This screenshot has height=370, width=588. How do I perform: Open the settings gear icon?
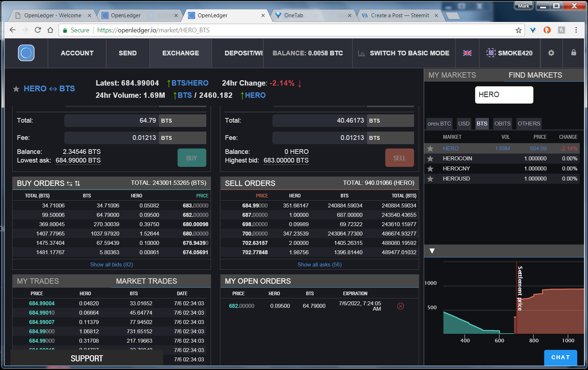[551, 53]
